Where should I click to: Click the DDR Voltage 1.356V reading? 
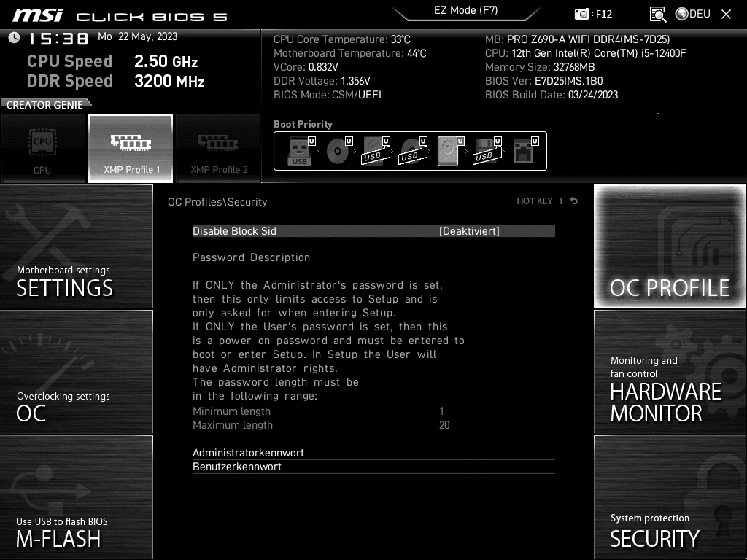tap(322, 81)
